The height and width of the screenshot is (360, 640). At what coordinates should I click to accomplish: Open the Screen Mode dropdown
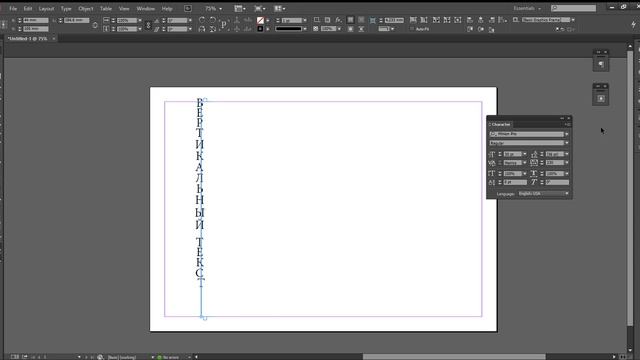click(x=259, y=9)
